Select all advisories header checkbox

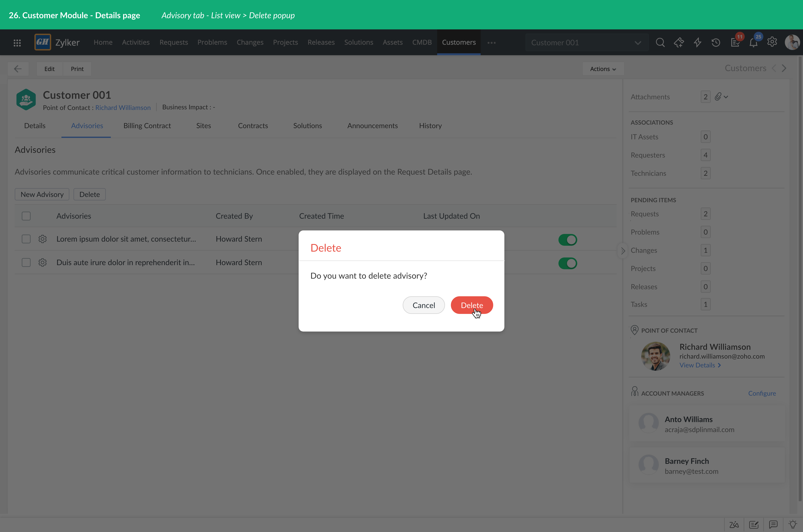pos(26,216)
